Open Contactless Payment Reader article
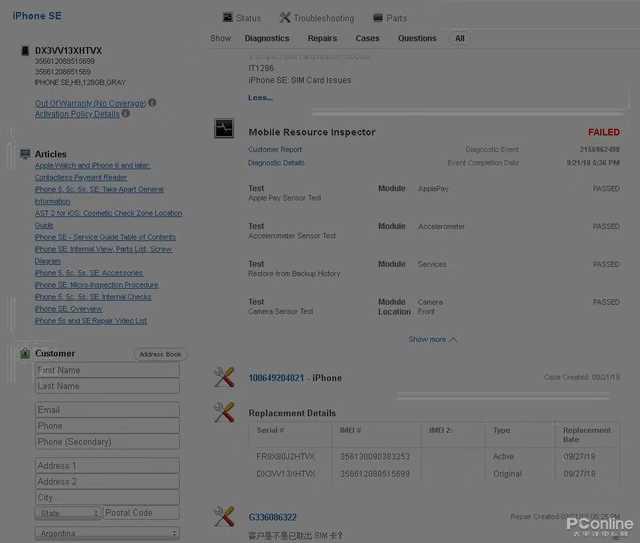 click(81, 178)
